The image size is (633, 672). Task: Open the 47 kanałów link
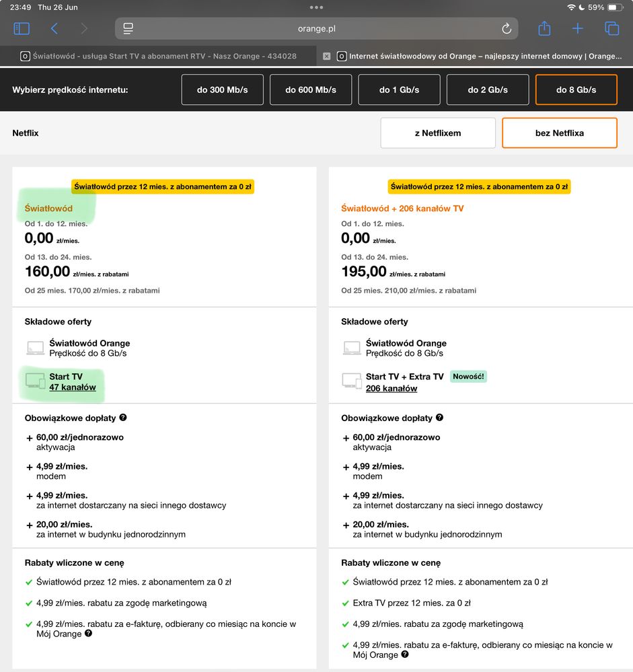tap(73, 387)
